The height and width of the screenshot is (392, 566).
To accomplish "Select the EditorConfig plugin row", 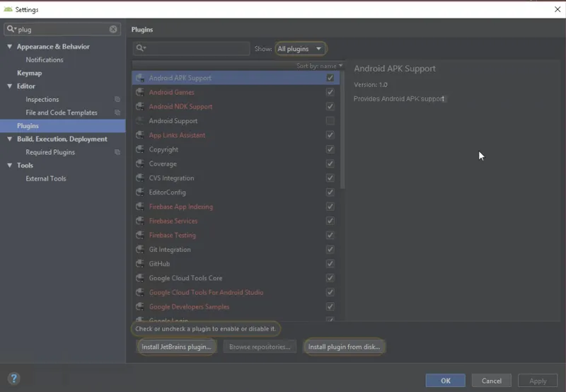I will click(236, 192).
